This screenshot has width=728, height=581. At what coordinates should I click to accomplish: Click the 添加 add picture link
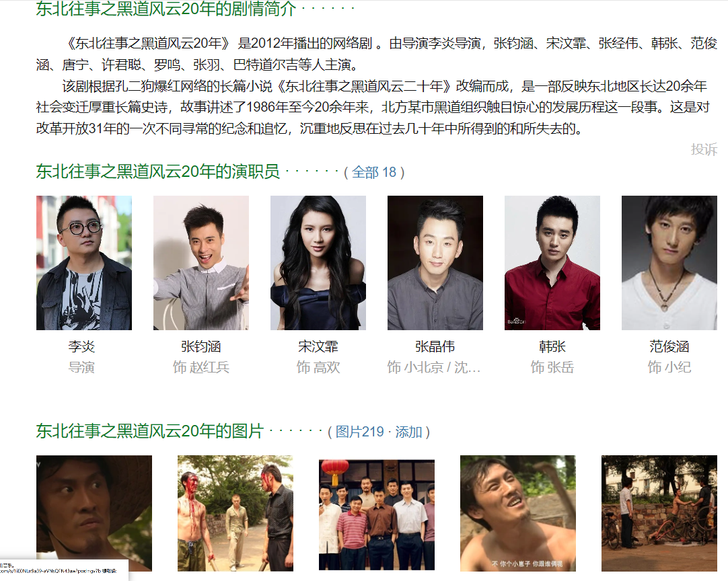(408, 432)
